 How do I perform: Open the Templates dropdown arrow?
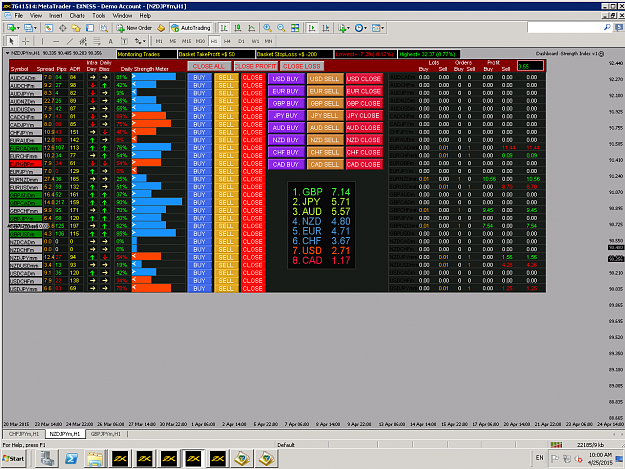[383, 28]
